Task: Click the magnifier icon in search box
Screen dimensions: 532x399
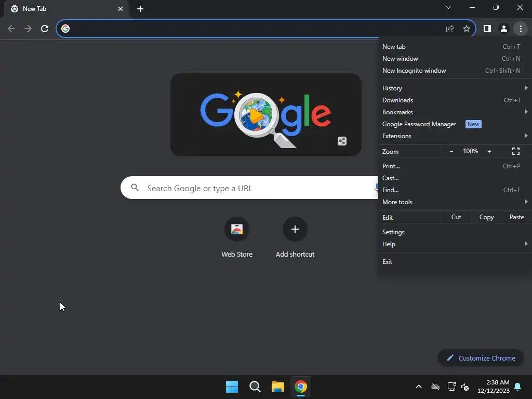Action: (x=135, y=187)
